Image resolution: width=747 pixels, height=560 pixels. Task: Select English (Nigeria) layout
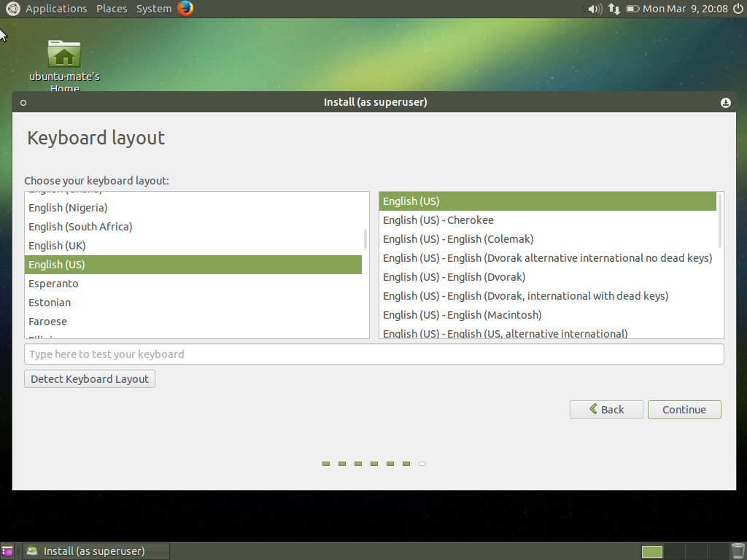click(x=193, y=208)
